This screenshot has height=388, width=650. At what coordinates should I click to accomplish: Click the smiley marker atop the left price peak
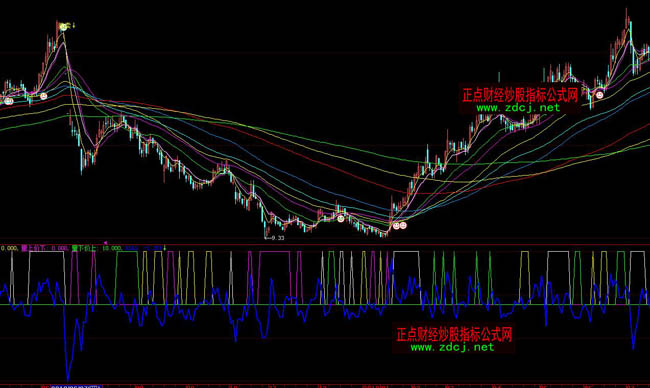click(63, 27)
